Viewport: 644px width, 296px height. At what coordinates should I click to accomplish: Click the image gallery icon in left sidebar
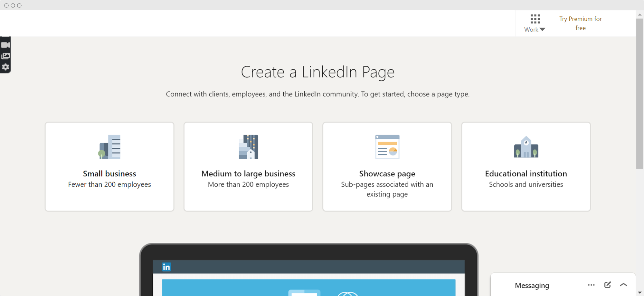click(x=5, y=55)
